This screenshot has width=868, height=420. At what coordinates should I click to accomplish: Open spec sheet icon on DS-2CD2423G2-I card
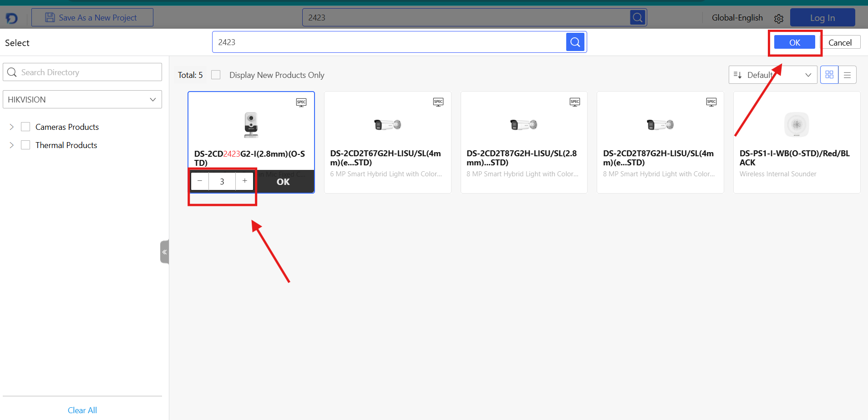click(301, 102)
